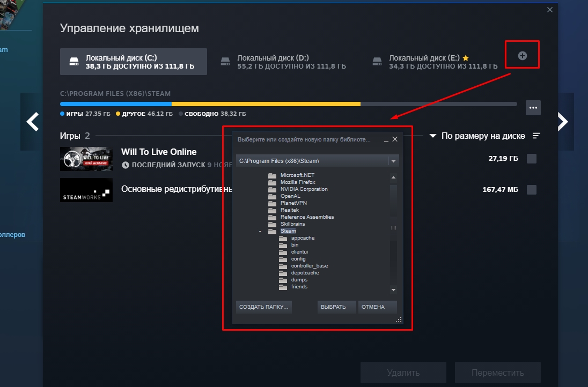Click the Steam folder icon in the tree

coord(272,231)
